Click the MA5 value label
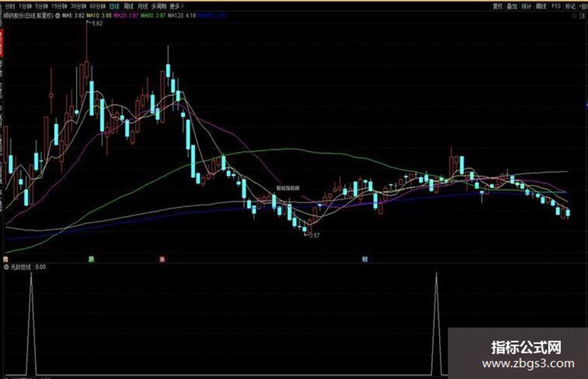 pyautogui.click(x=73, y=16)
